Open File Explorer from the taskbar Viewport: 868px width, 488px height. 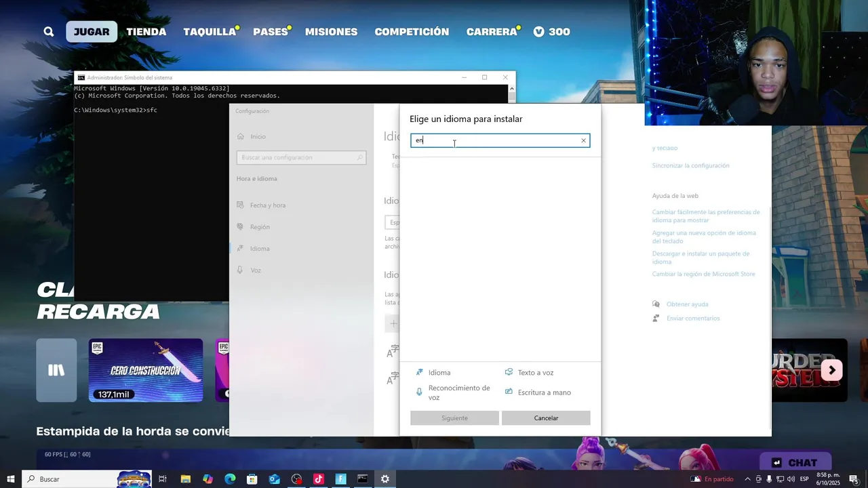tap(185, 479)
